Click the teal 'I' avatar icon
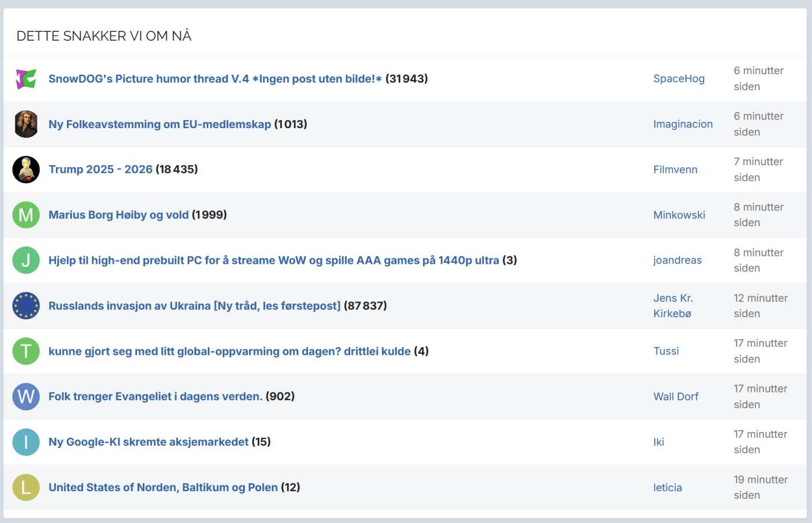Screen dimensions: 812x523 pos(26,442)
